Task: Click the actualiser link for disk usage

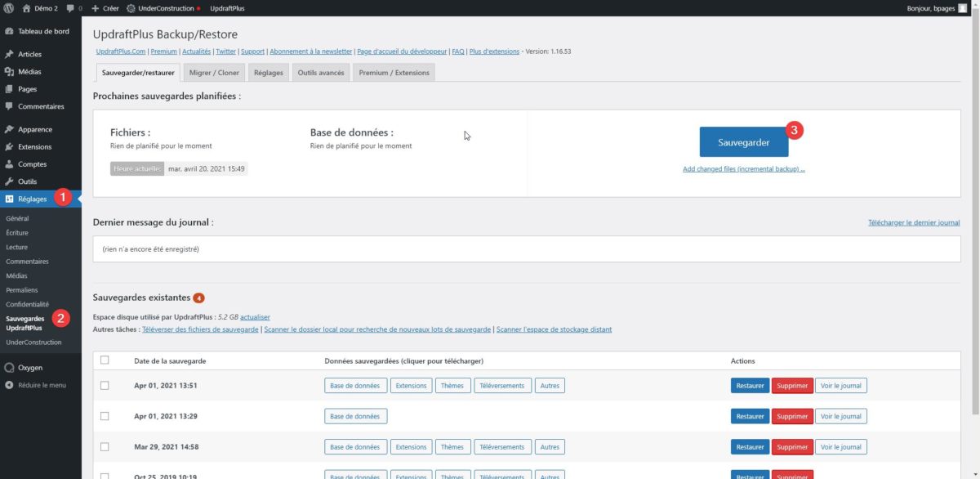Action: pyautogui.click(x=256, y=317)
